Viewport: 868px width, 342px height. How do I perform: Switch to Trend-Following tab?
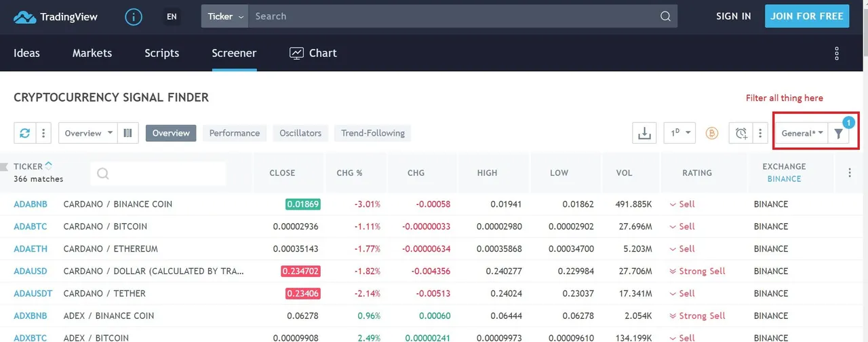(373, 133)
